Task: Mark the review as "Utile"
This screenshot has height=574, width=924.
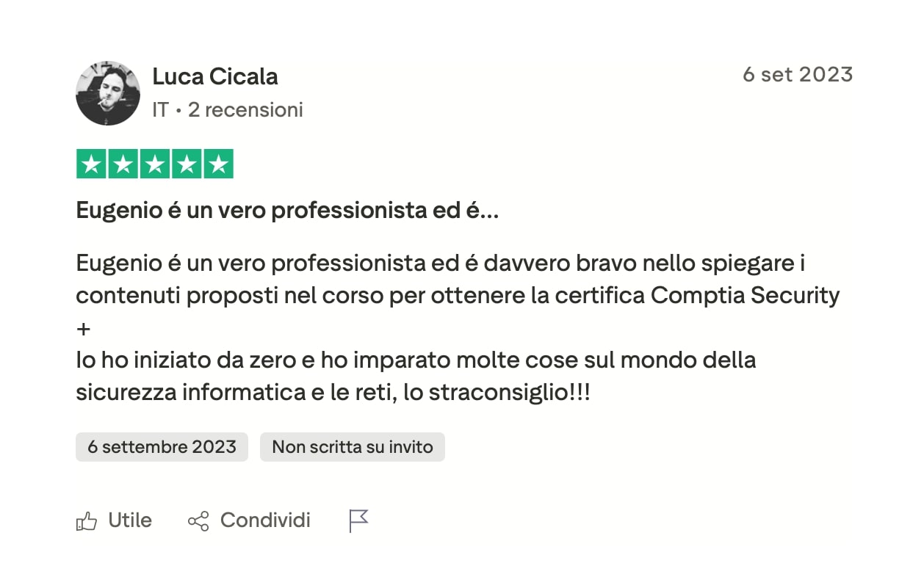Action: point(129,520)
